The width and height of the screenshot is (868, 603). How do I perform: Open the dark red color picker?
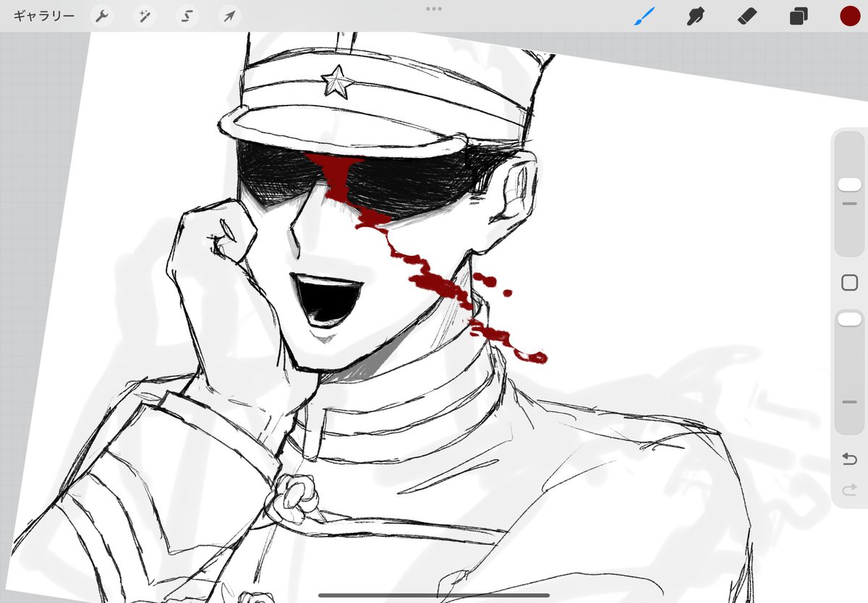849,16
